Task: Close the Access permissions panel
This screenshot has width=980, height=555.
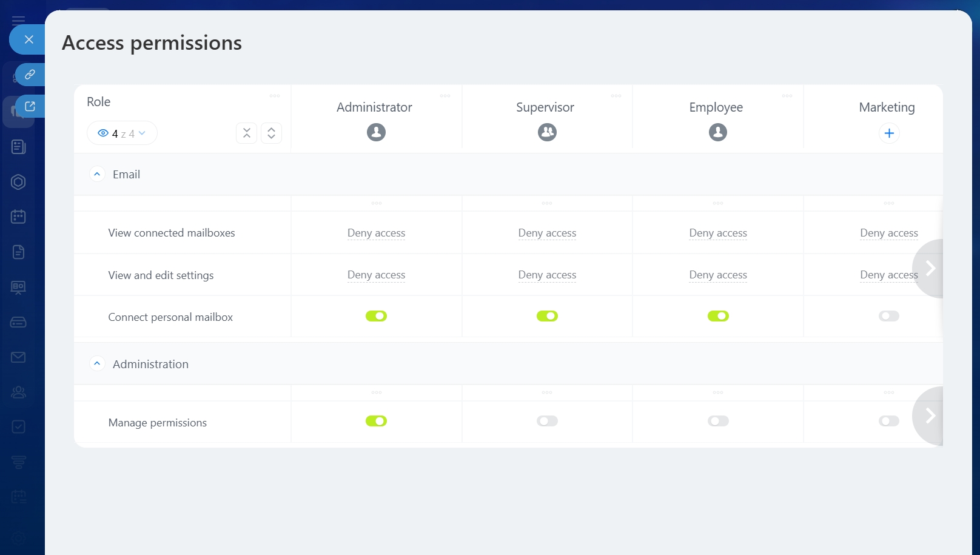Action: tap(29, 39)
